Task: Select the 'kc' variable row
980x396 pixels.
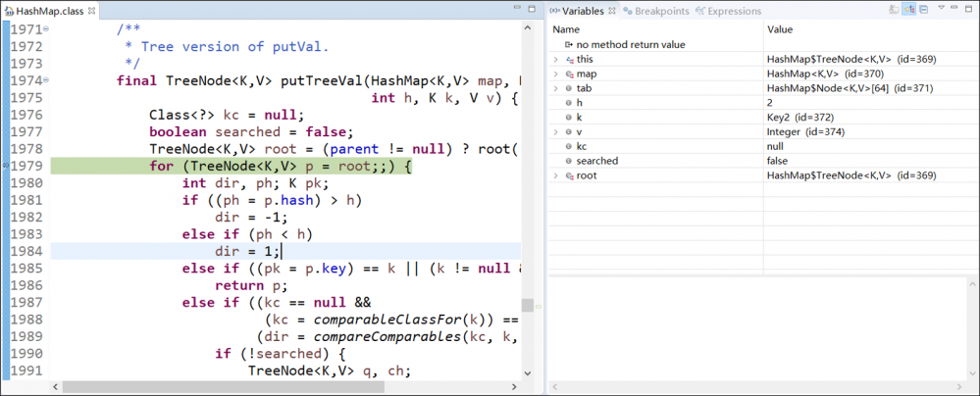Action: pos(762,146)
